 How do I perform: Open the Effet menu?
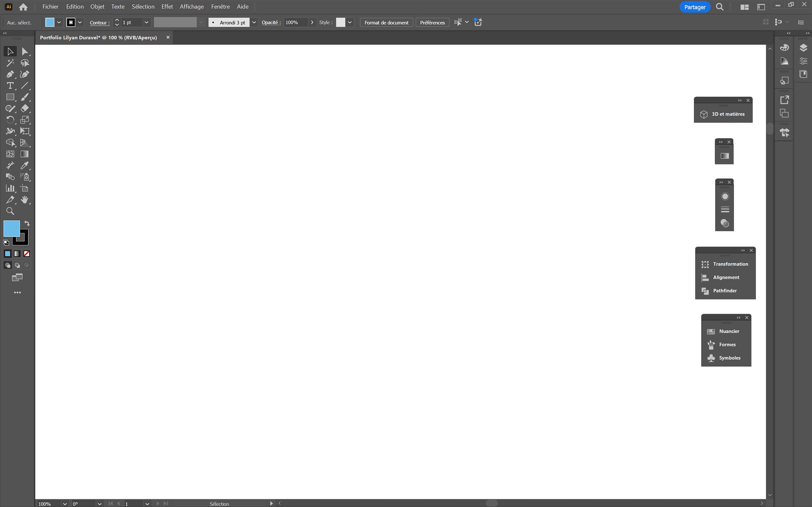[x=167, y=7]
